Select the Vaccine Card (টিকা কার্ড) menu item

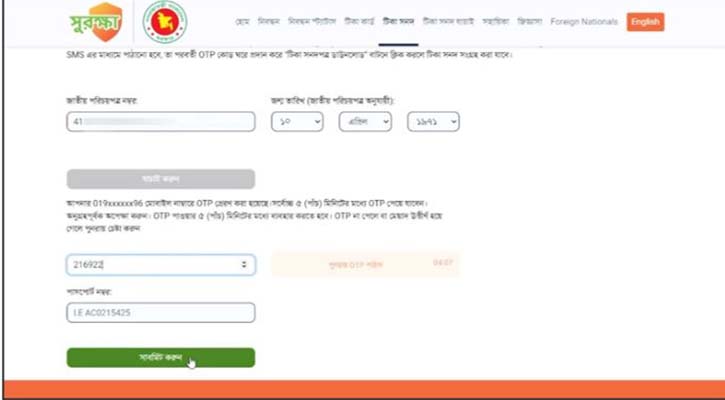[359, 22]
